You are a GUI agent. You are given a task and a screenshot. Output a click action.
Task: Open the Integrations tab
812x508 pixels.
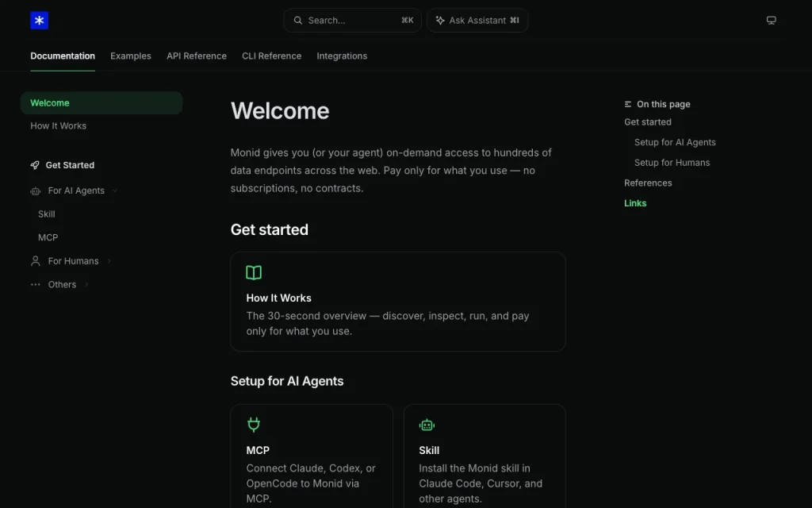342,56
